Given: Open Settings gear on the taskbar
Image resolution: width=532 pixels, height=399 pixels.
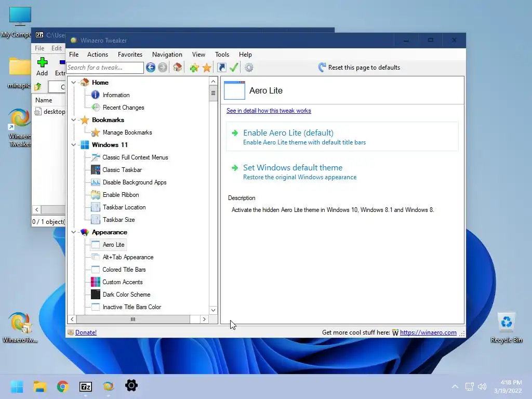Looking at the screenshot, I should pos(131,386).
